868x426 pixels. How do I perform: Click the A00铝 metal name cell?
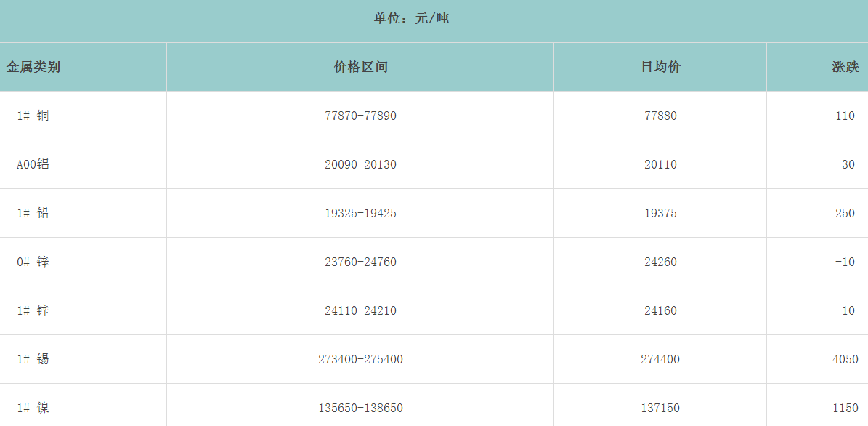[x=33, y=164]
